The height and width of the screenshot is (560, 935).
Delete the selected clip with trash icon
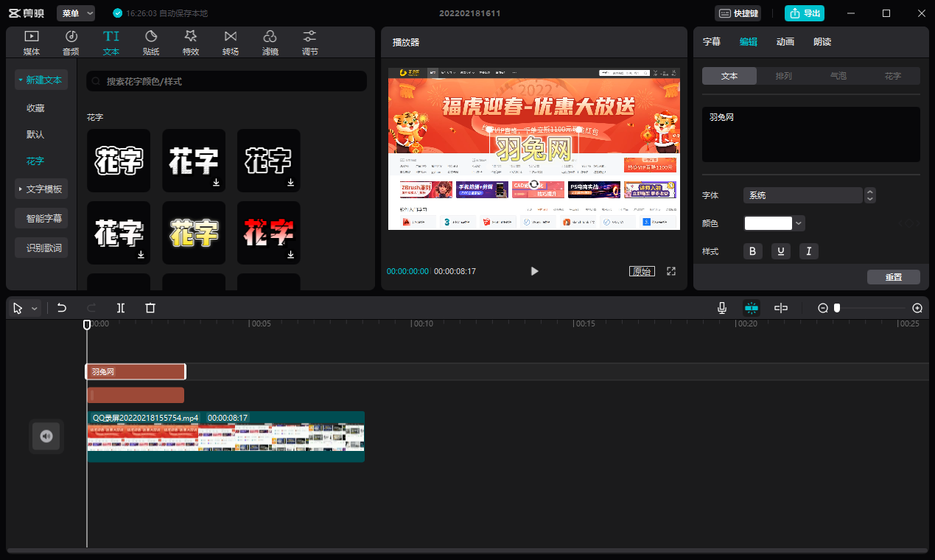pos(150,308)
